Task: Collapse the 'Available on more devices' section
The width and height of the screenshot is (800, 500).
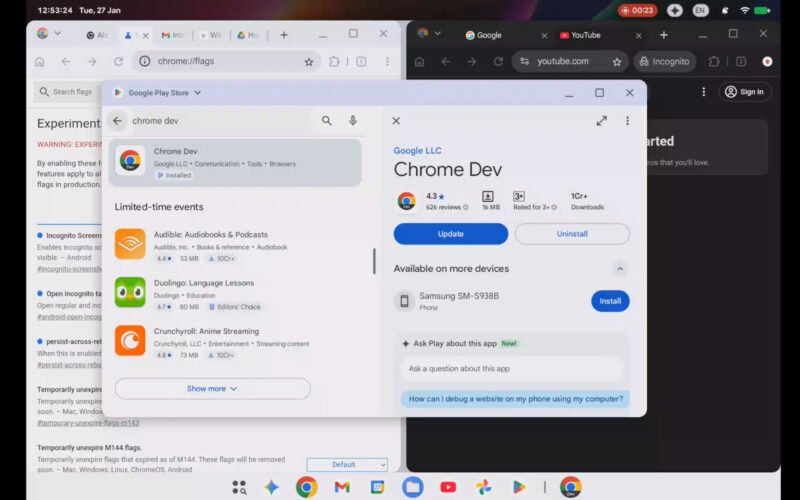Action: point(619,269)
